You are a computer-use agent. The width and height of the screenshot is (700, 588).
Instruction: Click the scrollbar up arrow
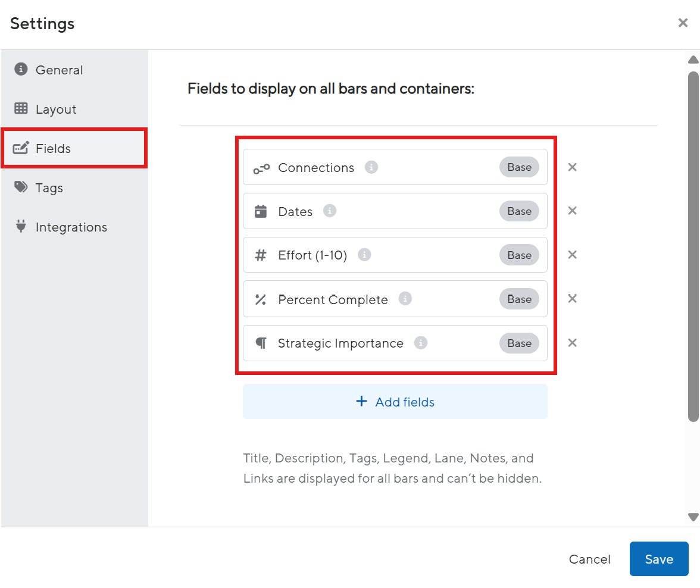(693, 60)
